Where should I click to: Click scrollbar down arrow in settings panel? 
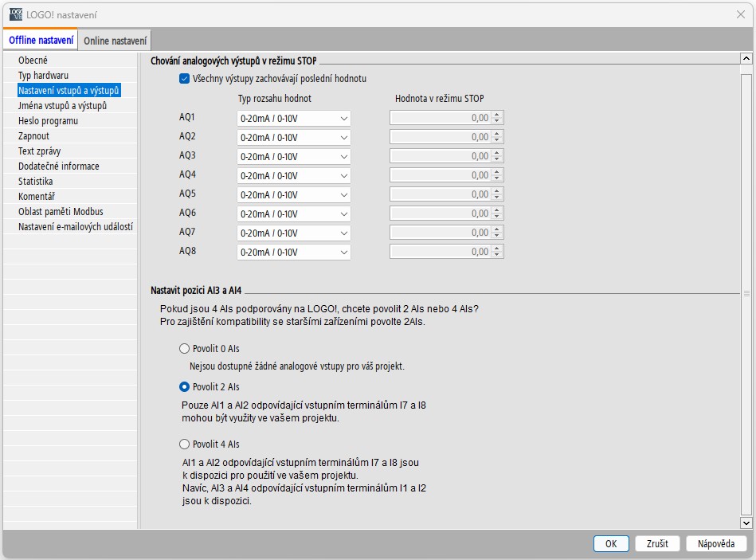pos(746,523)
